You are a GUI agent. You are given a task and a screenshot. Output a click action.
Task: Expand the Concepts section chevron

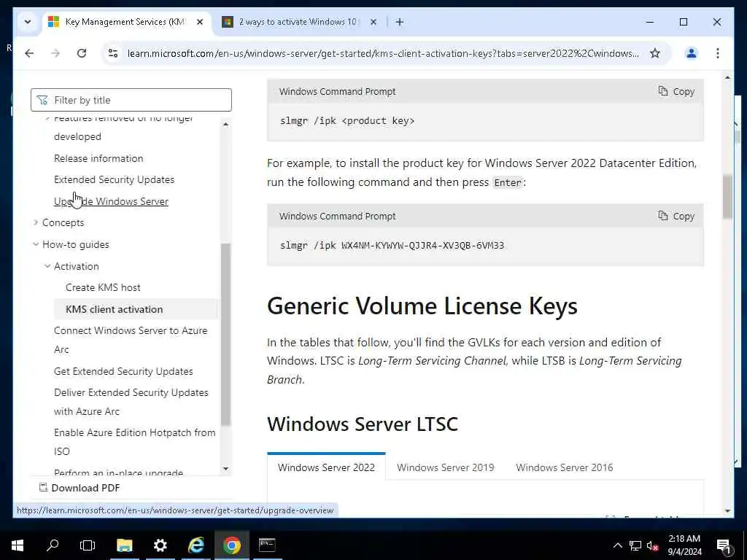pos(35,222)
